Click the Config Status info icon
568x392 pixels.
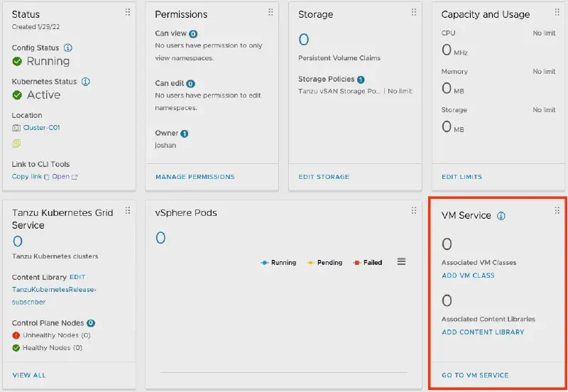click(68, 48)
